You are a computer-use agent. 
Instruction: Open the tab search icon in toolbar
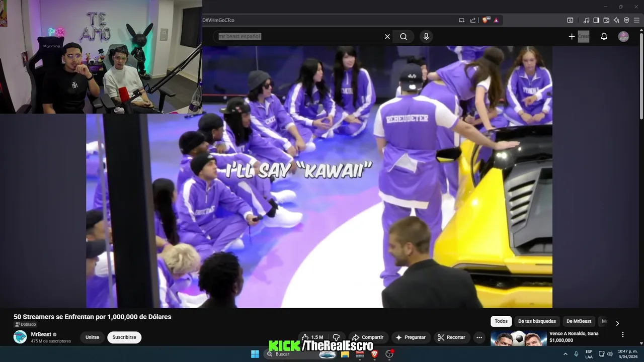(x=570, y=20)
